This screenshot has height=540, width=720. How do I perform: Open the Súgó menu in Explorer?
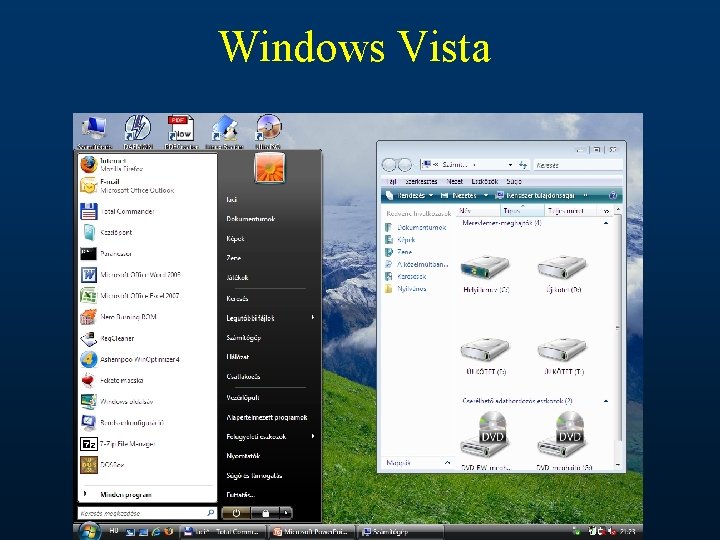click(x=514, y=181)
